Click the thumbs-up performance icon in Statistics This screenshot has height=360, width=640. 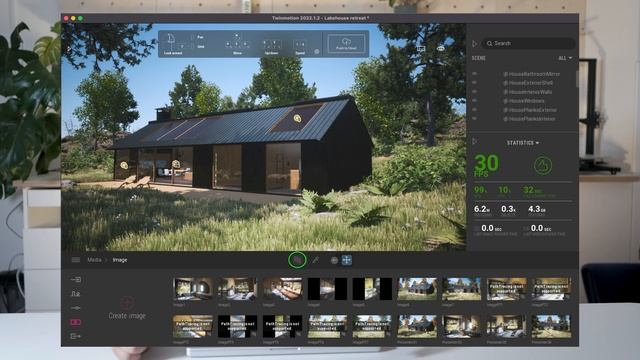pyautogui.click(x=543, y=165)
